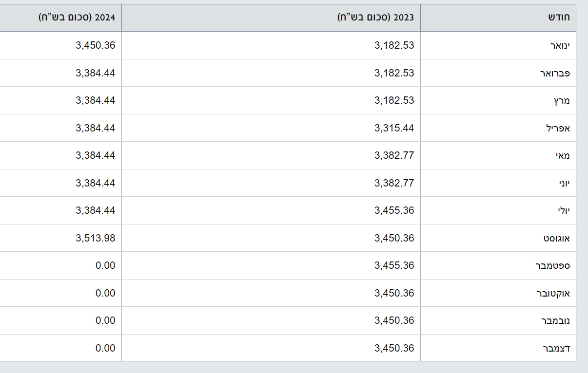The image size is (588, 373).
Task: Click the מאי 2024 amount cell
Action: point(96,156)
